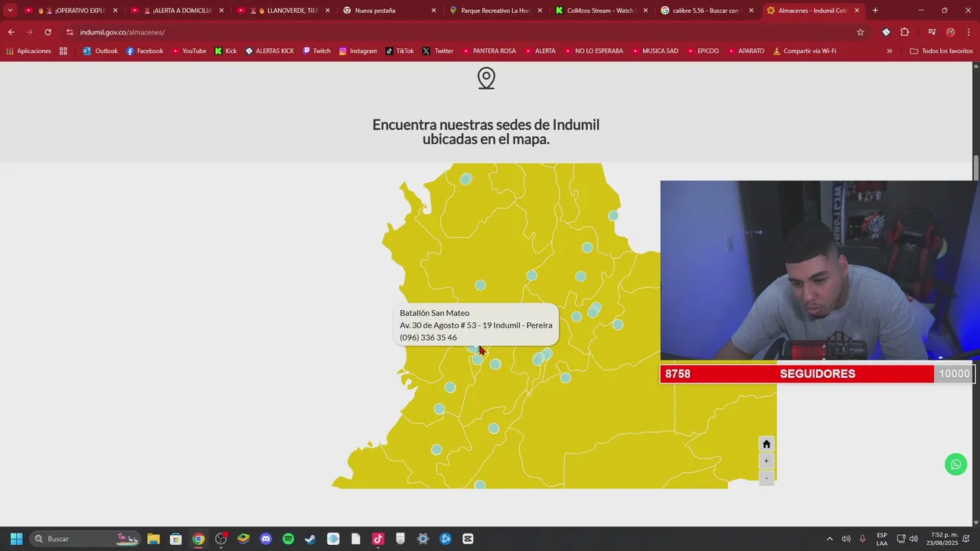
Task: Open the Todos los favoritos folder
Action: tap(941, 51)
